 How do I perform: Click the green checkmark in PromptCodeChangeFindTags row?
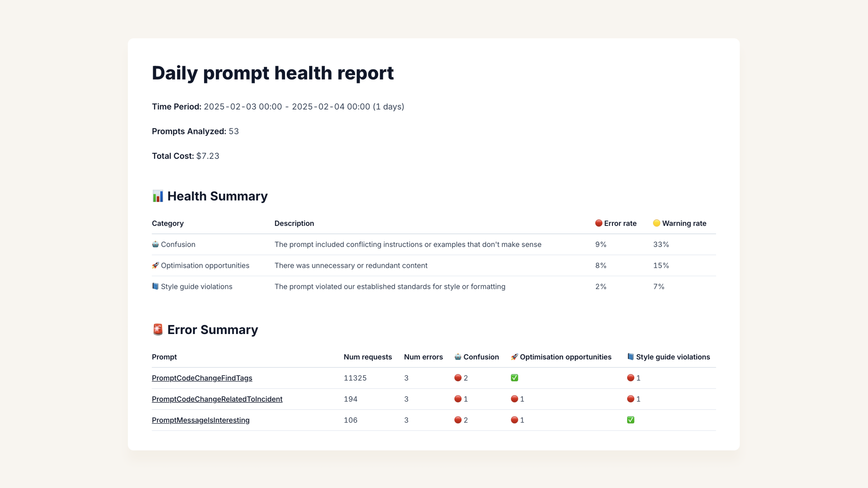click(x=514, y=378)
